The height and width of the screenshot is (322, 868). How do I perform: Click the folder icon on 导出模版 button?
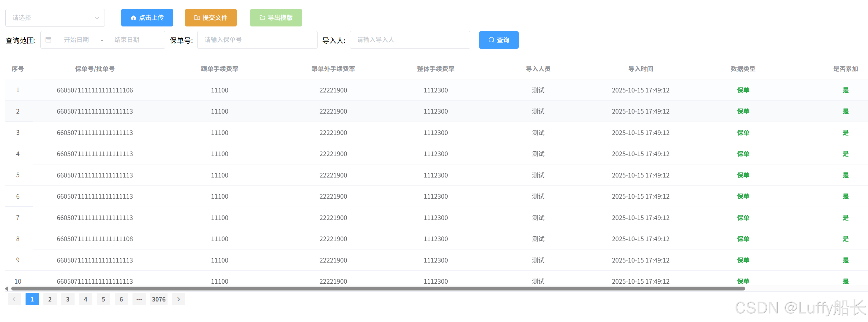pos(262,18)
